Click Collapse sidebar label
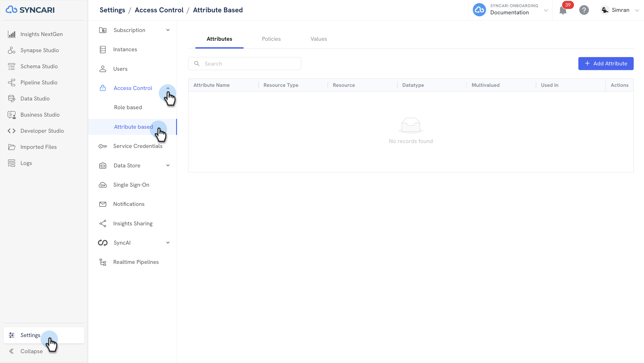Screen dimensions: 644x363 coord(32,351)
